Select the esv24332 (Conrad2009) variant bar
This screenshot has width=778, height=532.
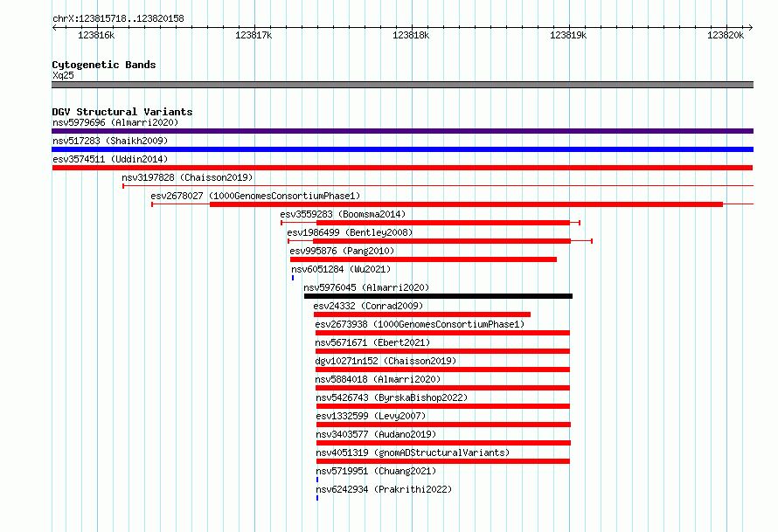tap(422, 314)
